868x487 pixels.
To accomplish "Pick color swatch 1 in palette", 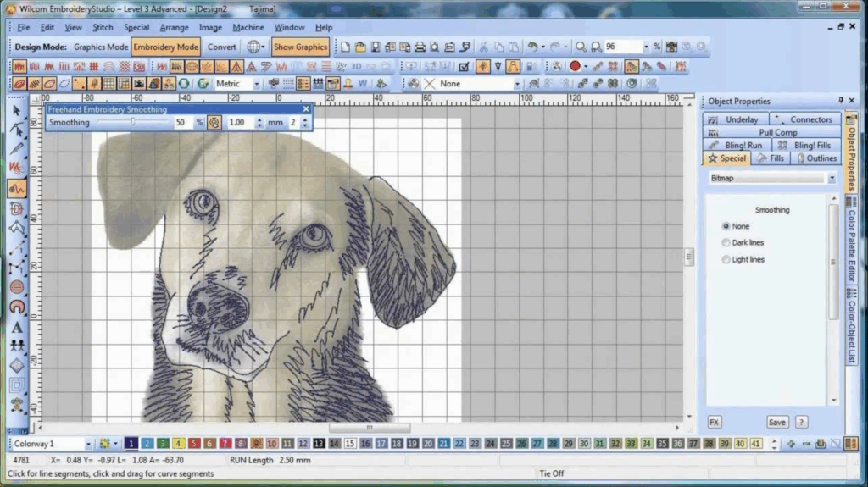I will point(131,444).
